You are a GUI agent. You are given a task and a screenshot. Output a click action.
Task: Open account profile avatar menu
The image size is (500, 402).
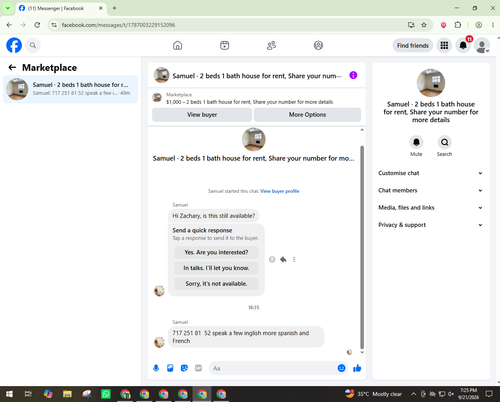482,45
